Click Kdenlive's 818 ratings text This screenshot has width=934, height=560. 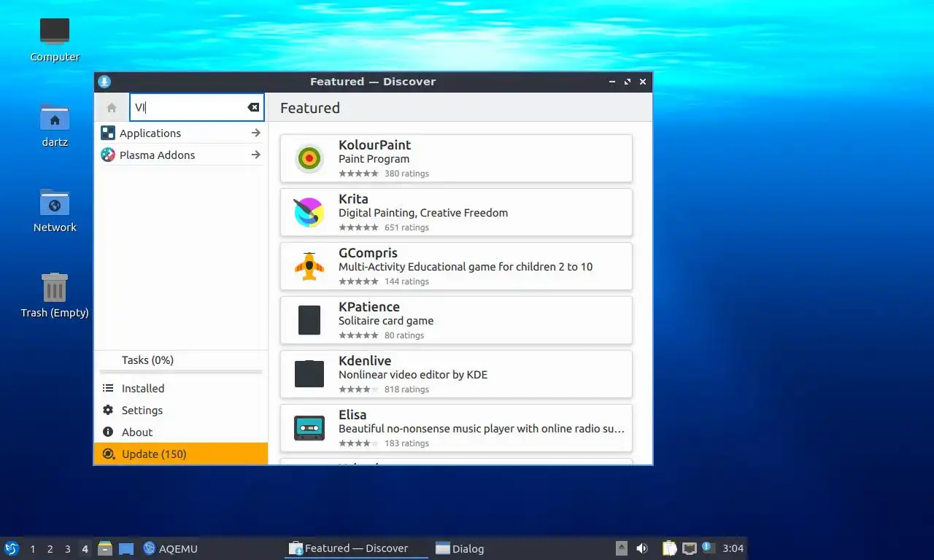point(406,389)
